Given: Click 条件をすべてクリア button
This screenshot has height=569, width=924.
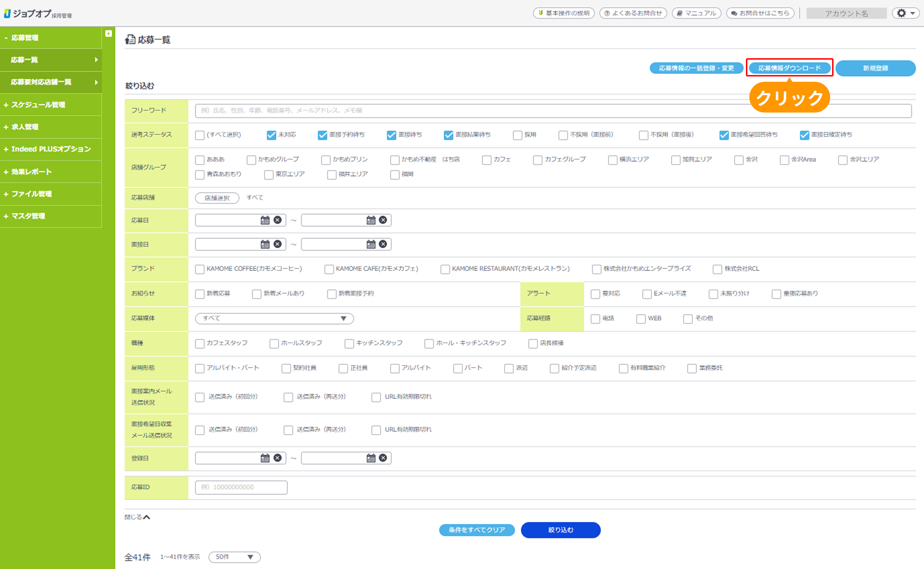Looking at the screenshot, I should [477, 530].
